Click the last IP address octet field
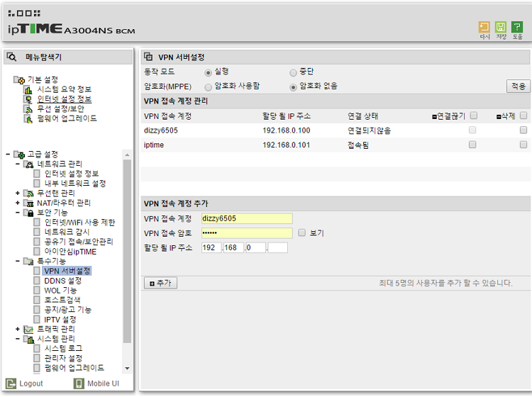 pos(277,247)
